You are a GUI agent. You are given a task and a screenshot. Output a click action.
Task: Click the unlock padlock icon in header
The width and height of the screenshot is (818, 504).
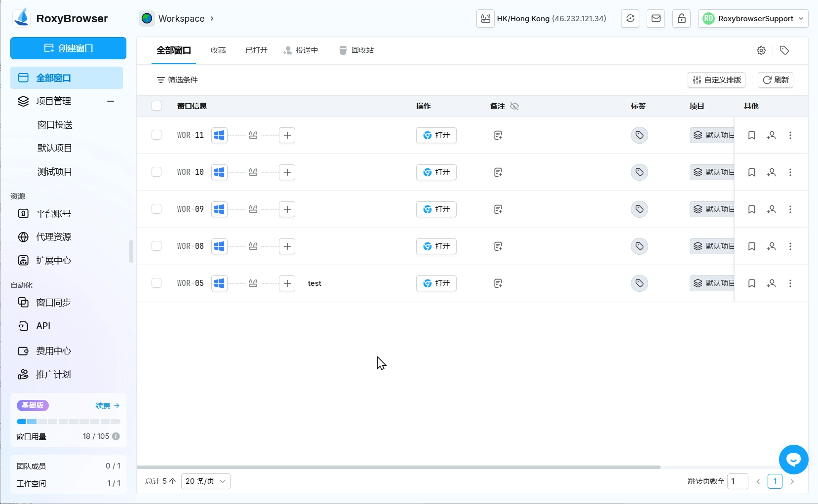coord(681,19)
